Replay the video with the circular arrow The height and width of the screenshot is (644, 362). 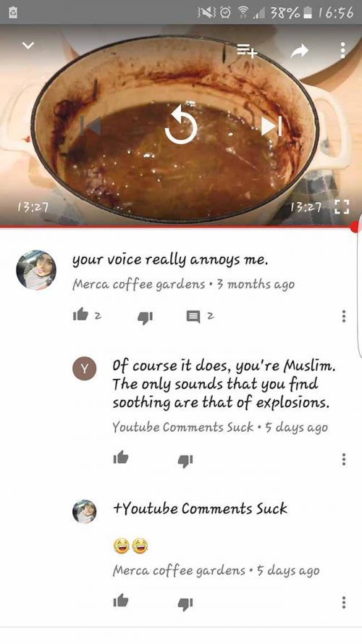tap(181, 125)
